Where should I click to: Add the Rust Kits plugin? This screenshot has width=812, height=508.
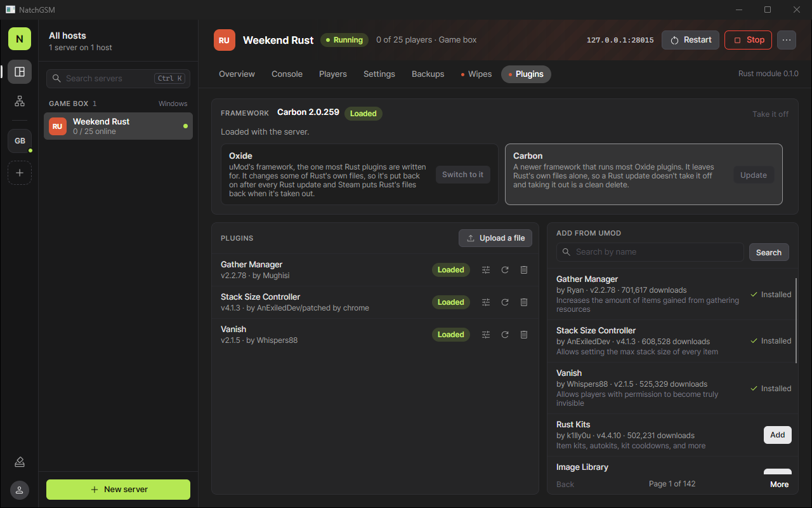[778, 435]
